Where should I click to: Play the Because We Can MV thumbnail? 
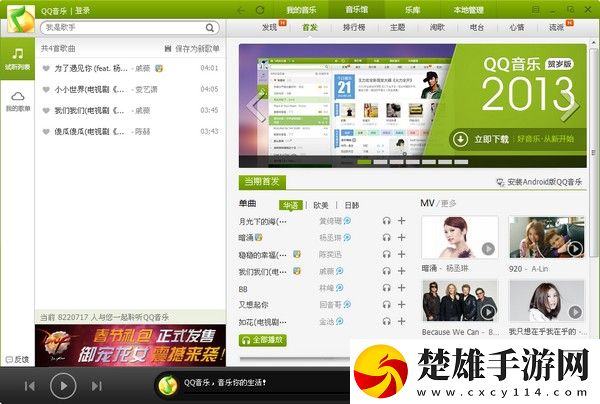[x=460, y=301]
